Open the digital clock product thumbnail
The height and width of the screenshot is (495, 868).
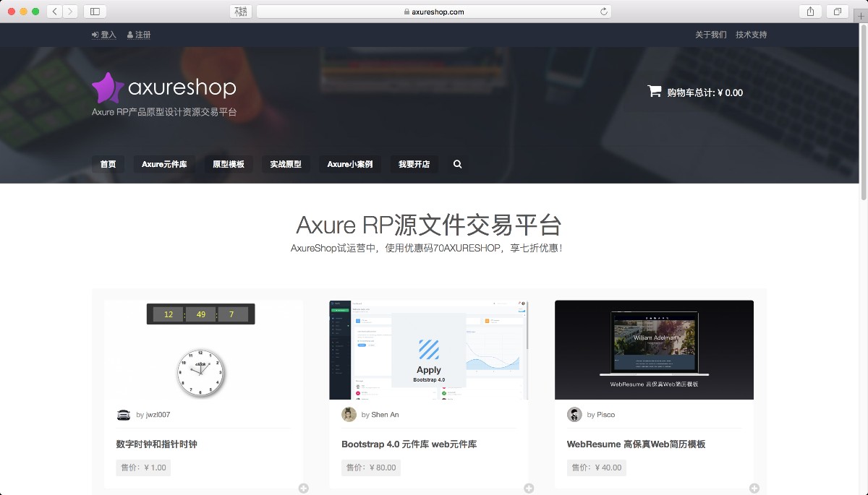click(x=203, y=350)
